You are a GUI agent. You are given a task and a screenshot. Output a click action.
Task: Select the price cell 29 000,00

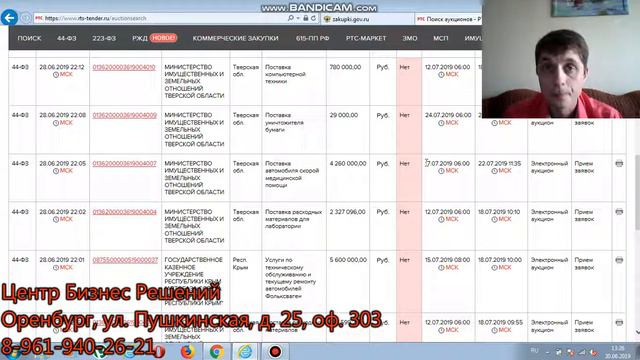click(x=344, y=116)
